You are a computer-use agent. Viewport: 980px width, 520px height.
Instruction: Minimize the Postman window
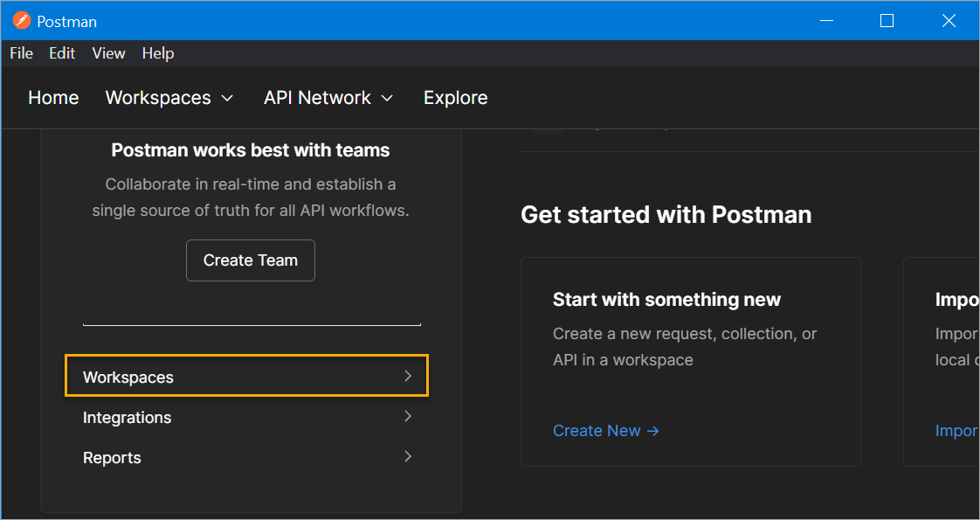826,21
